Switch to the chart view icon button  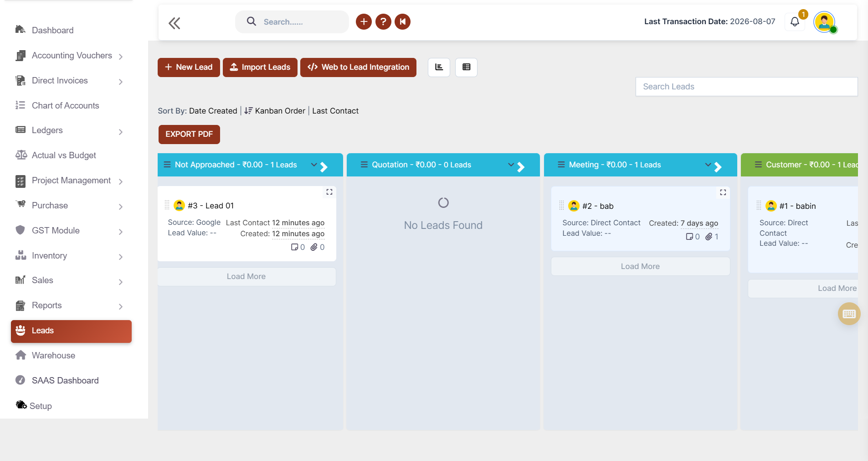439,67
